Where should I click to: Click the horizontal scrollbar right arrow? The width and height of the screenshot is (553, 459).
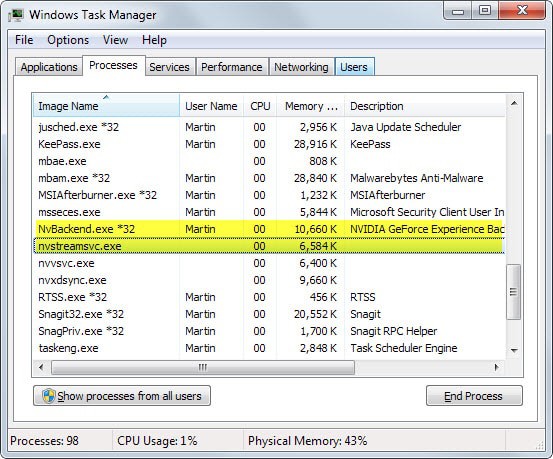[x=497, y=367]
